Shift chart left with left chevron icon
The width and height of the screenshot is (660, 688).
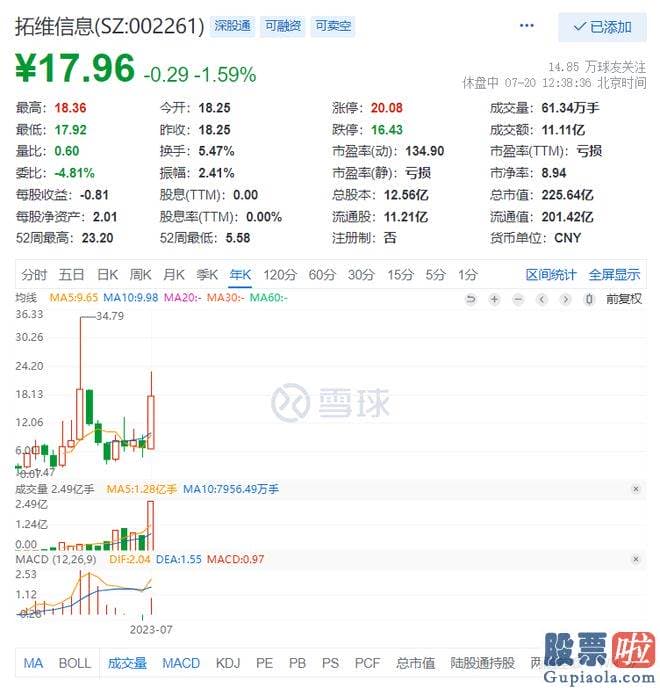(x=542, y=299)
